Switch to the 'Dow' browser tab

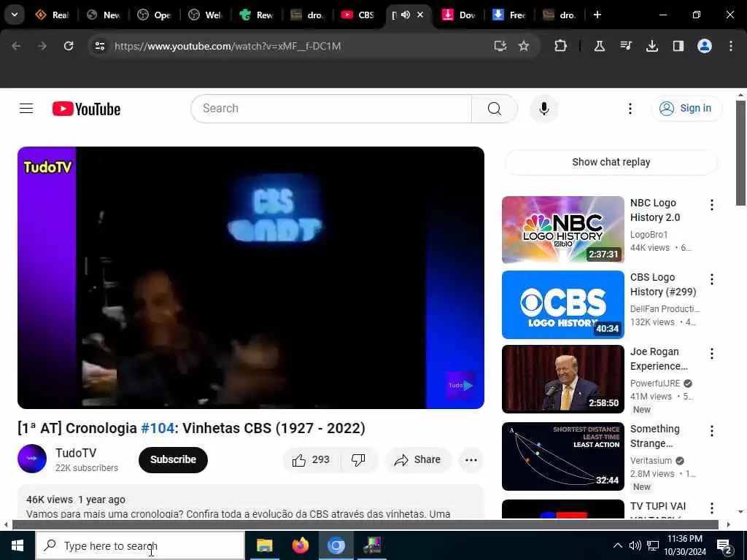tap(458, 15)
